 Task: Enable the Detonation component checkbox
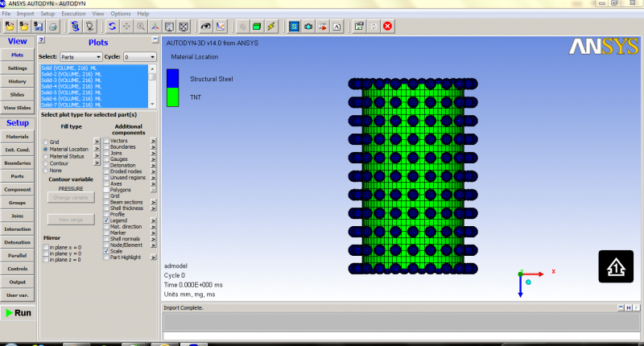106,166
